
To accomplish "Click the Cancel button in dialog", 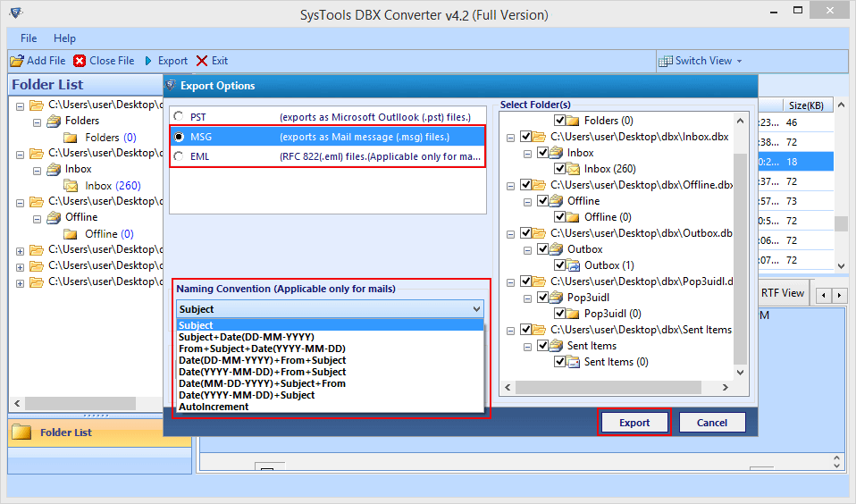I will coord(712,423).
